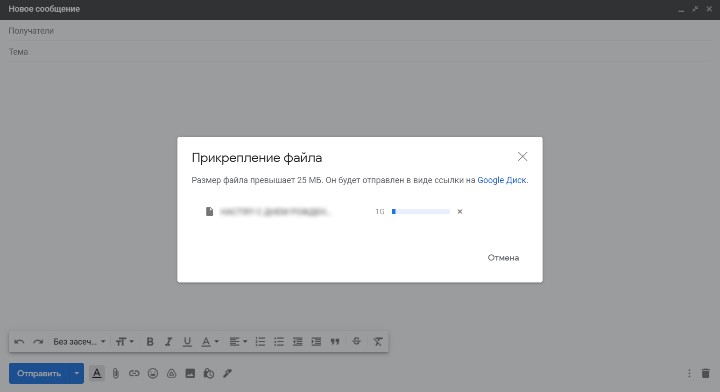Image resolution: width=720 pixels, height=392 pixels.
Task: Click the paperclip attach files icon
Action: point(116,373)
